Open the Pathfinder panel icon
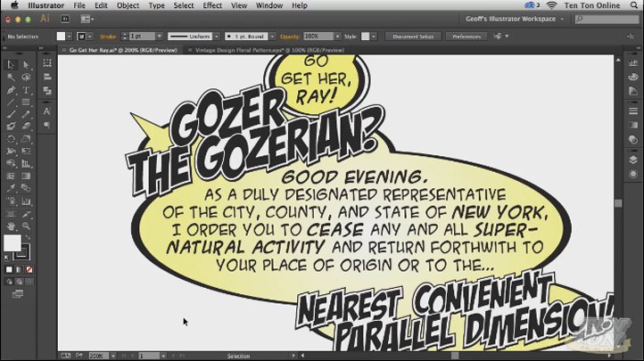Viewport: 644px width, 361px height. [46, 90]
